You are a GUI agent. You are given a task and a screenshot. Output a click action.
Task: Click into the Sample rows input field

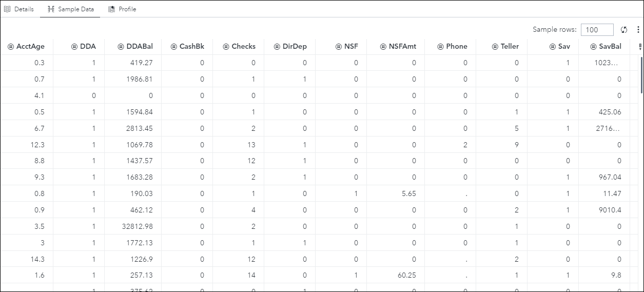point(597,30)
